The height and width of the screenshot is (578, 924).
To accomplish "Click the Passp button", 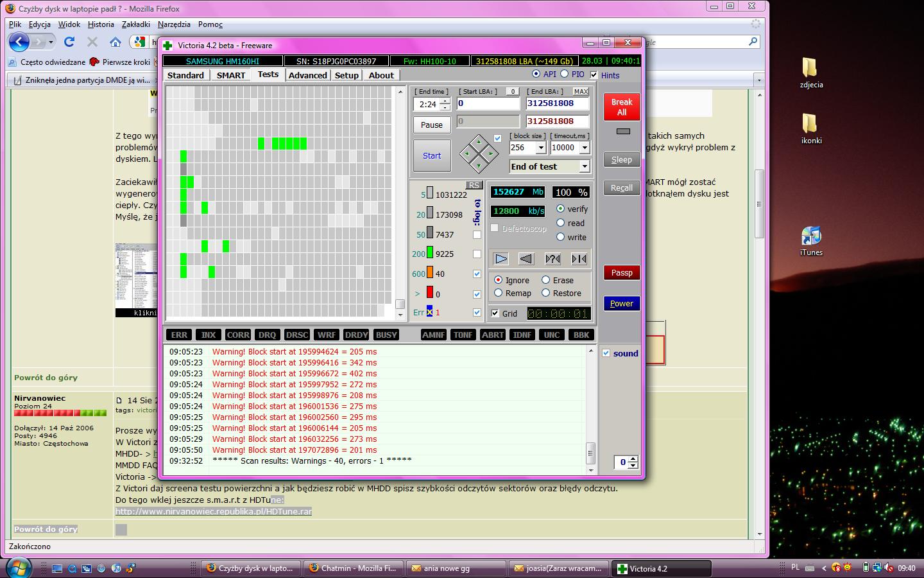I will (x=622, y=272).
